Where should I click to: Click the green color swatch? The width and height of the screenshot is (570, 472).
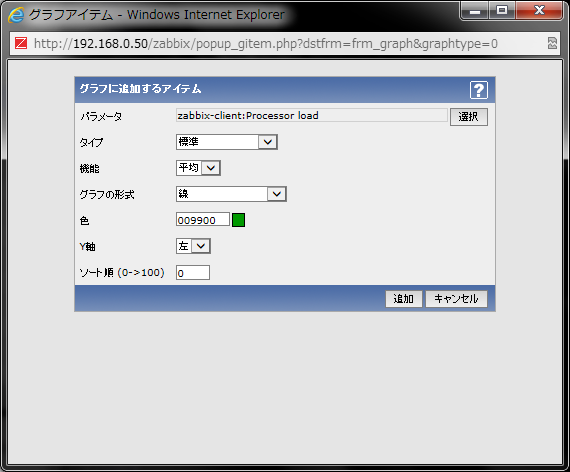[238, 220]
